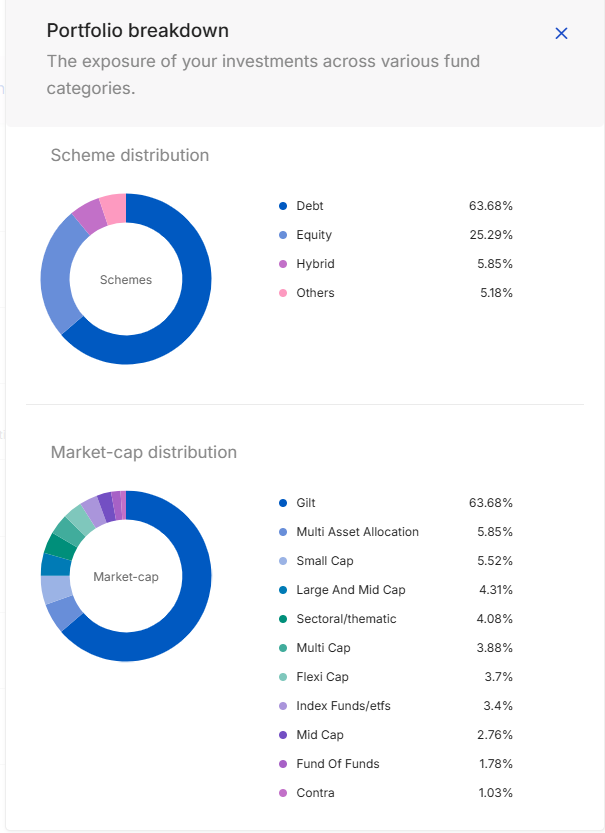
Task: Select the Fund Of Funds legend label
Action: [337, 764]
